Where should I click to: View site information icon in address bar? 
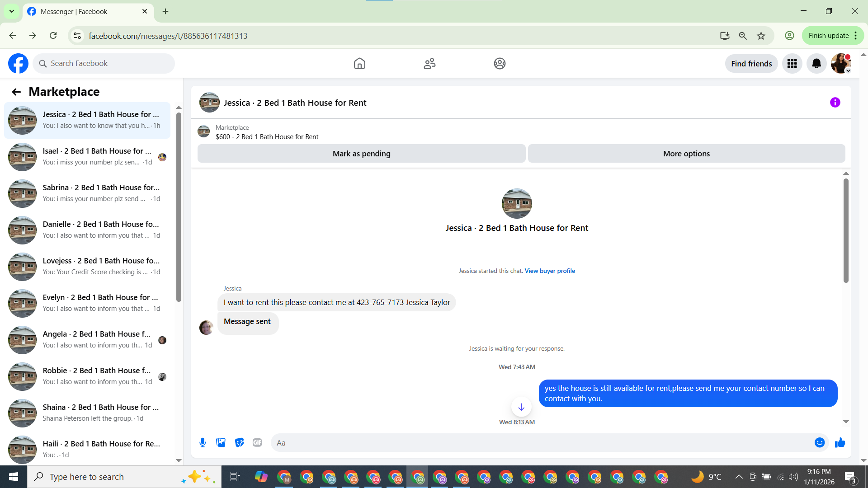tap(77, 36)
